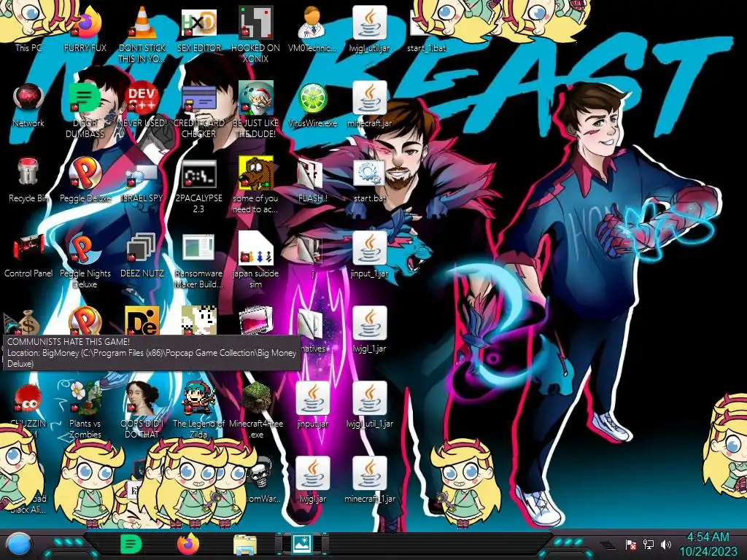Launch Peggle Nights Deluxe
747x560 pixels.
point(85,261)
